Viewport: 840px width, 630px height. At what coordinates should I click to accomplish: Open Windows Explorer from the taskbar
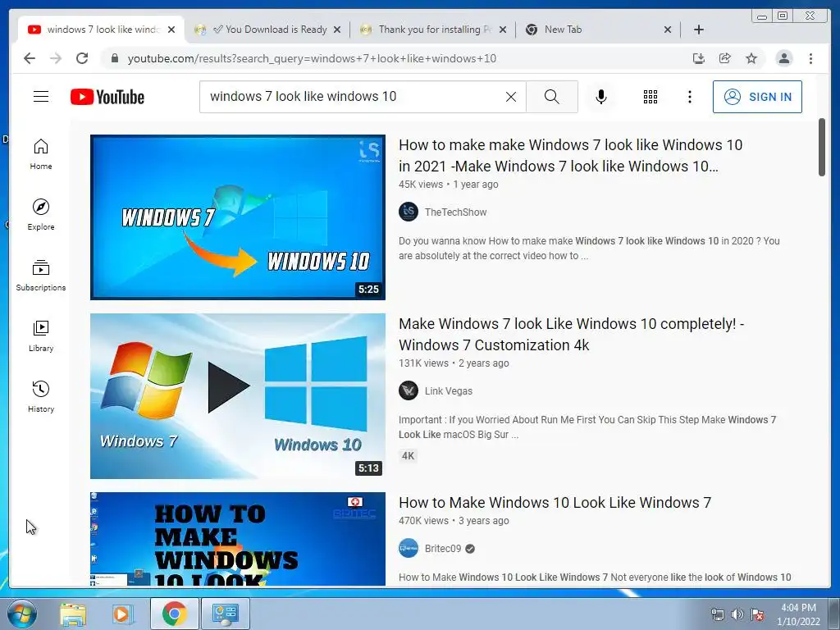73,614
